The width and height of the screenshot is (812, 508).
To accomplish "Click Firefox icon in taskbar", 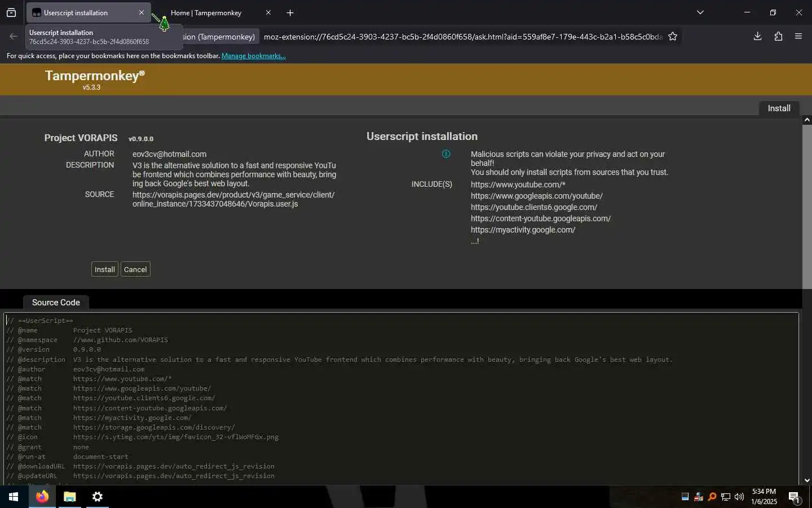I will [42, 497].
